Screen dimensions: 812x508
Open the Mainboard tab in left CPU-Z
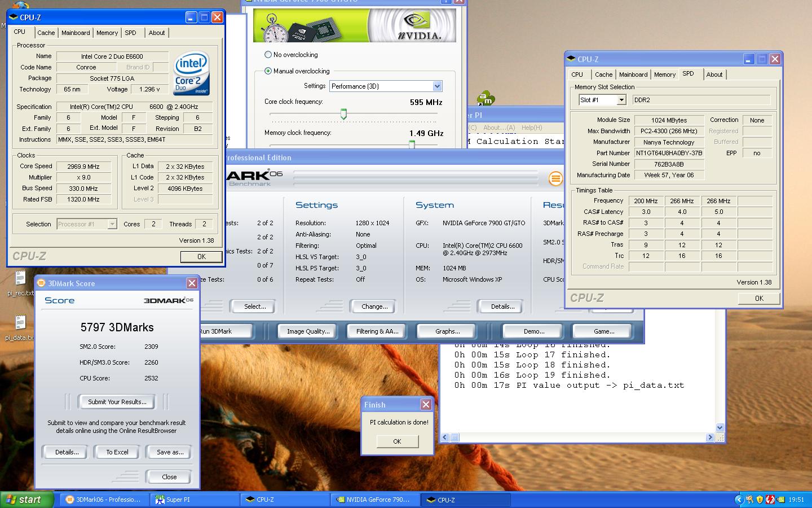tap(76, 33)
